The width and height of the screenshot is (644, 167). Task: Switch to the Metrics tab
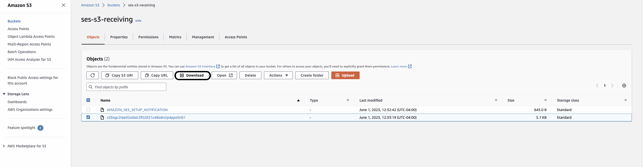click(175, 37)
